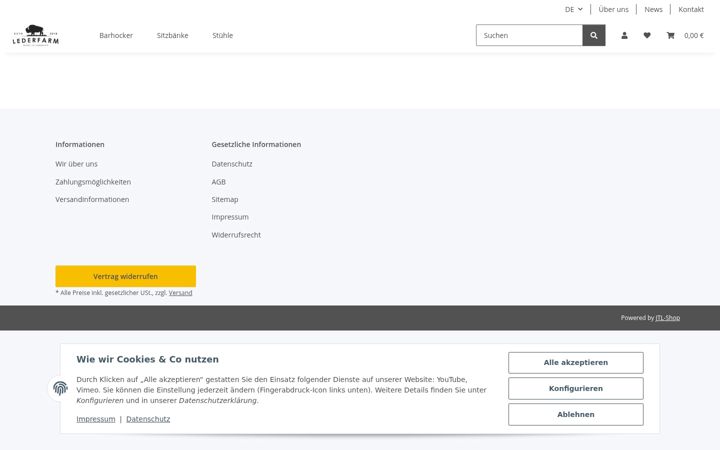Click the Gesetzliche Informationen heading
This screenshot has height=450, width=720.
point(256,144)
